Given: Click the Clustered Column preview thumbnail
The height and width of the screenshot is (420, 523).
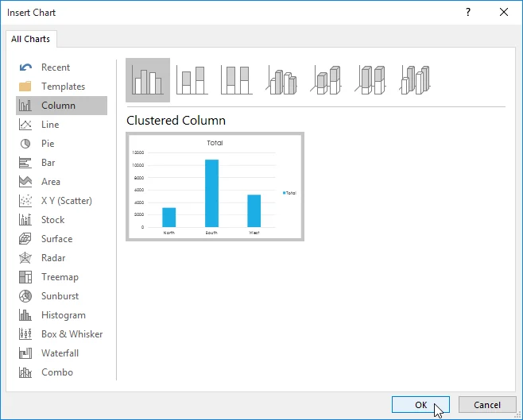Looking at the screenshot, I should click(x=215, y=187).
